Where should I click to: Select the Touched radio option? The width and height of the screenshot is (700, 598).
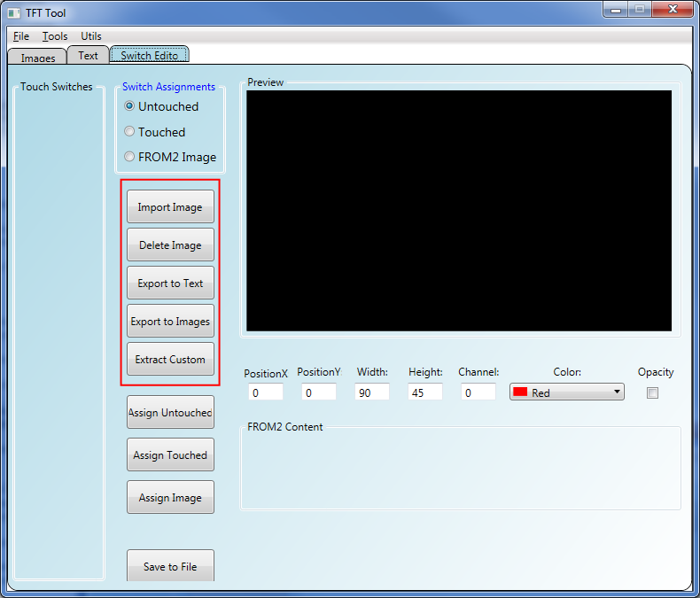click(130, 132)
